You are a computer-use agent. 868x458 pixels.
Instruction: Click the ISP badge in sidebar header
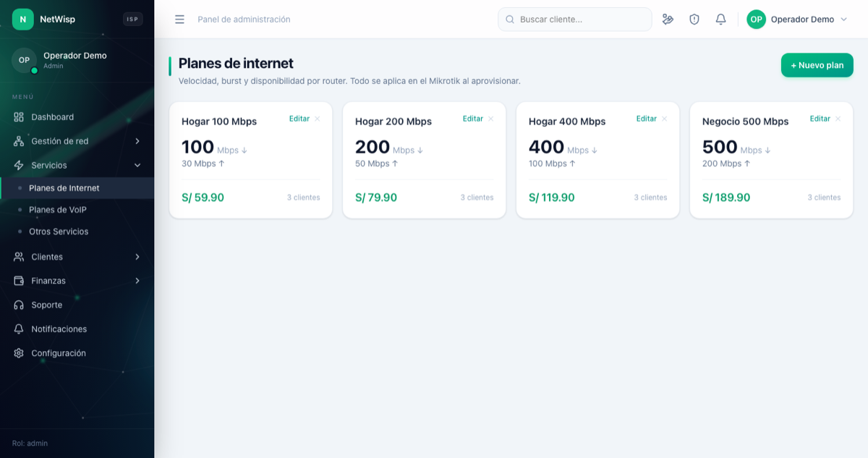click(132, 20)
